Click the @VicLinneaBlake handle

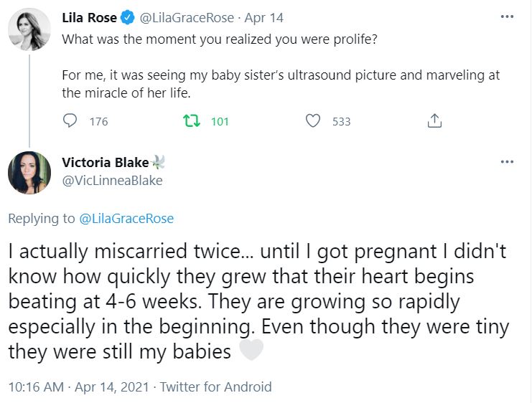(112, 181)
